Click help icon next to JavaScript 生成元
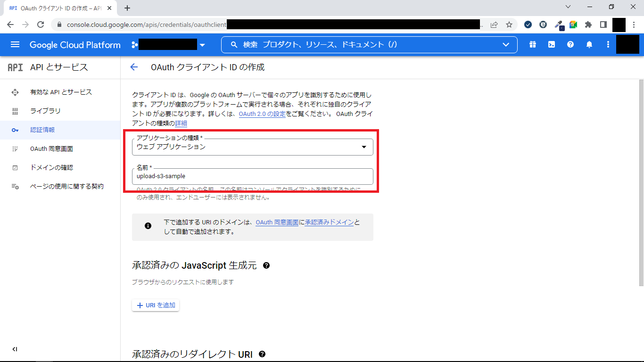644x362 pixels. coord(266,266)
